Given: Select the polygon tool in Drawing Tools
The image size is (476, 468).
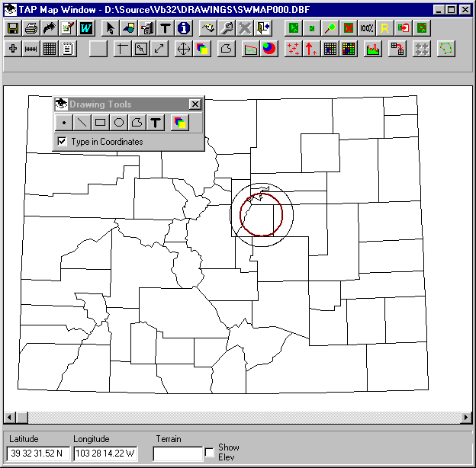Looking at the screenshot, I should (137, 123).
